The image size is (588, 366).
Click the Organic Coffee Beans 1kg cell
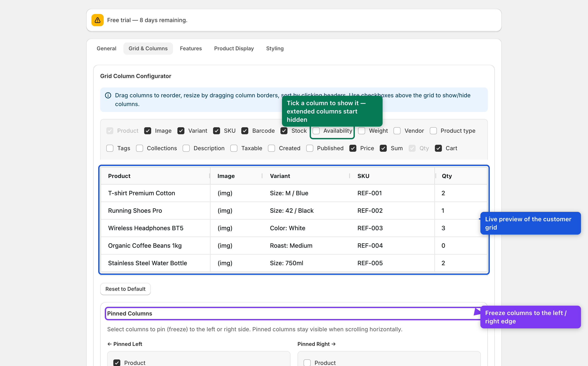[156, 246]
